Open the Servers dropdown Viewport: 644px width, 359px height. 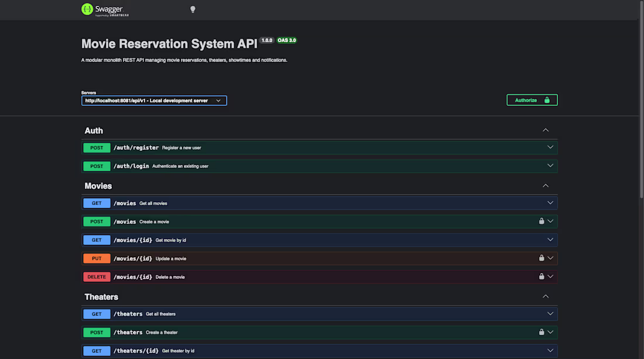click(154, 101)
